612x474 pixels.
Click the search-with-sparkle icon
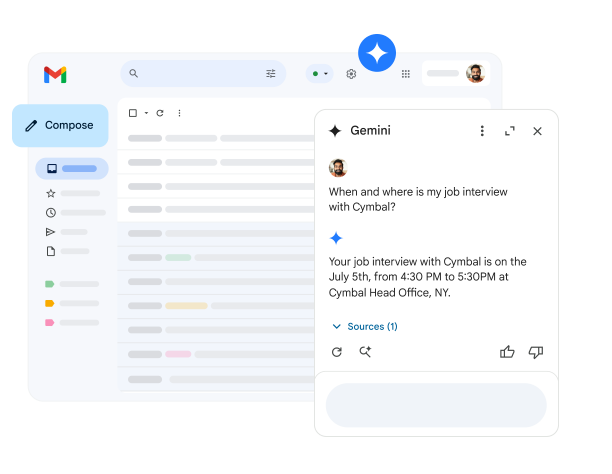(365, 352)
